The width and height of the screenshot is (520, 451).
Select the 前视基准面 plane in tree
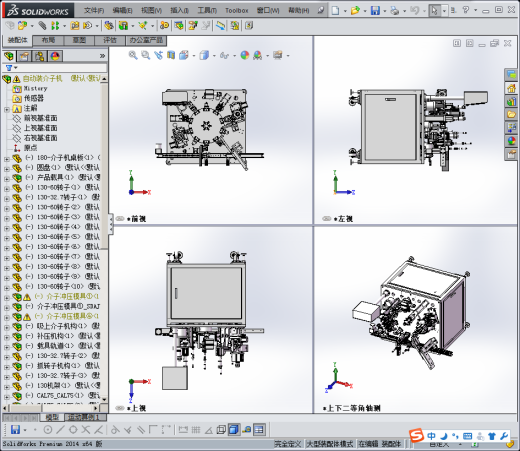[40, 118]
